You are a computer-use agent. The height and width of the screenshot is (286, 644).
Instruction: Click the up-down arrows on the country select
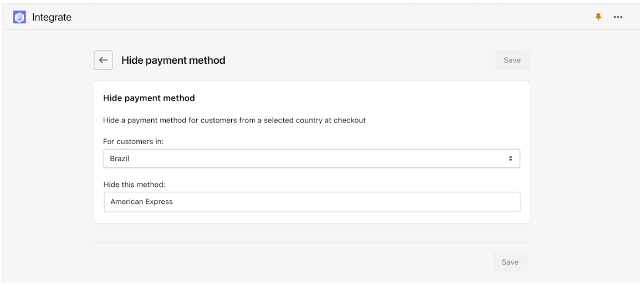point(510,159)
